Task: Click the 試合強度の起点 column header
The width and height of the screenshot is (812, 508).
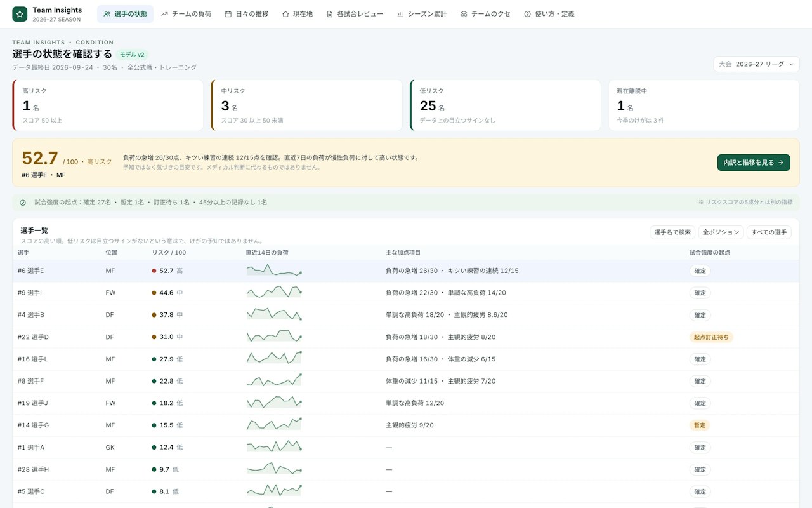Action: (x=710, y=253)
